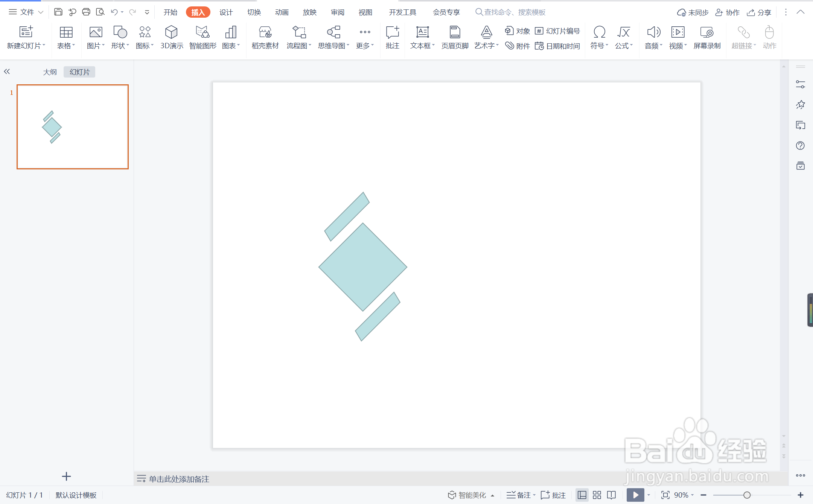Screen dimensions: 813x504
Task: Click the zoom slider handle
Action: (747, 495)
